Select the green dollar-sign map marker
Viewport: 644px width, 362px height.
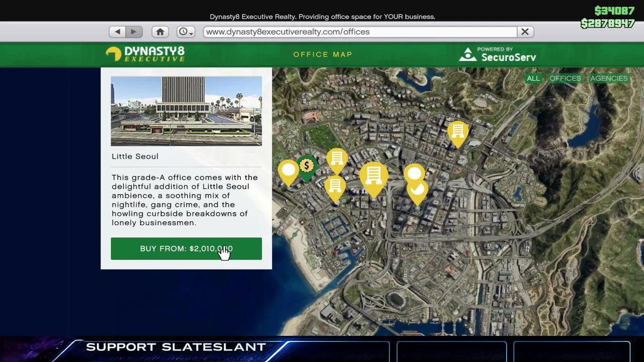pyautogui.click(x=306, y=167)
